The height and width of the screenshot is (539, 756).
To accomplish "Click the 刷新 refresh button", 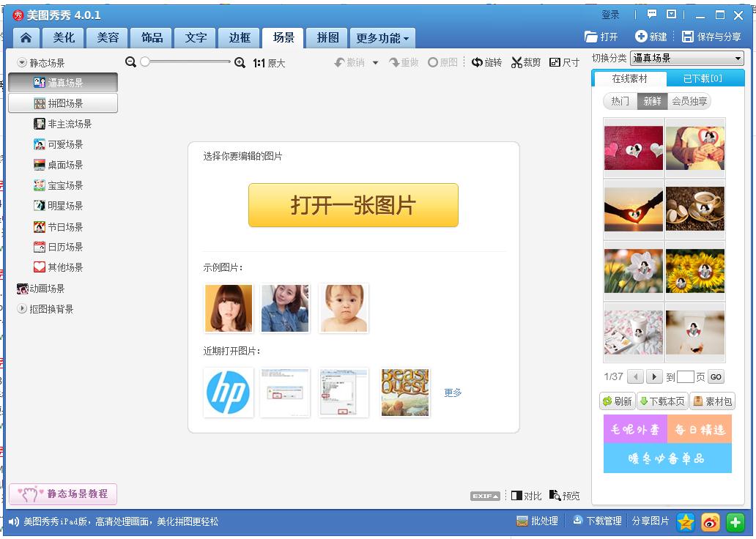I will point(618,401).
